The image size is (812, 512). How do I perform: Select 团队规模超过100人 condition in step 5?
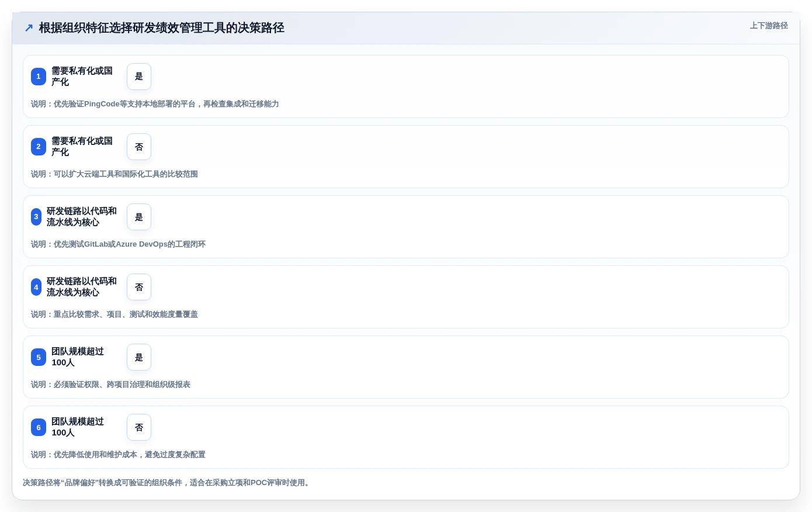78,357
